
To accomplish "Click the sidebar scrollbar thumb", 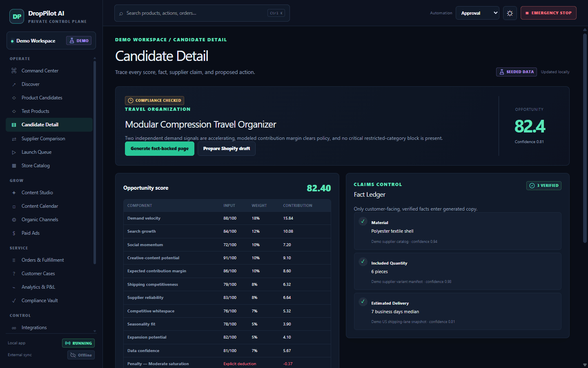I will pos(95,162).
